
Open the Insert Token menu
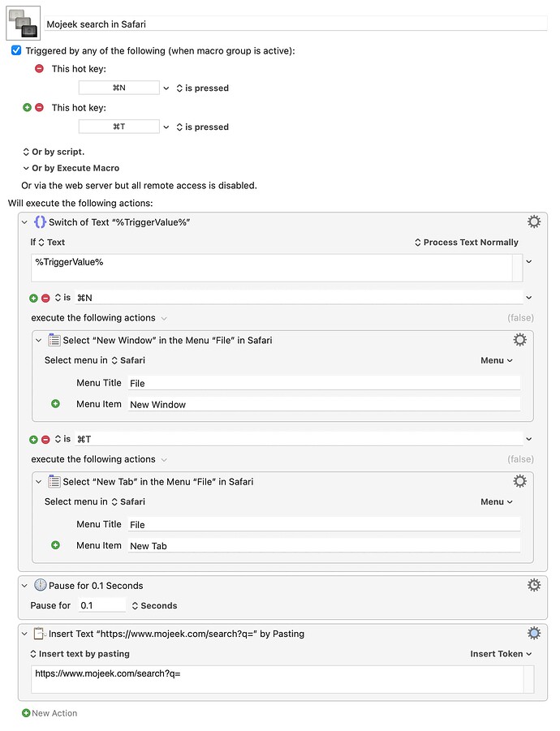[501, 654]
